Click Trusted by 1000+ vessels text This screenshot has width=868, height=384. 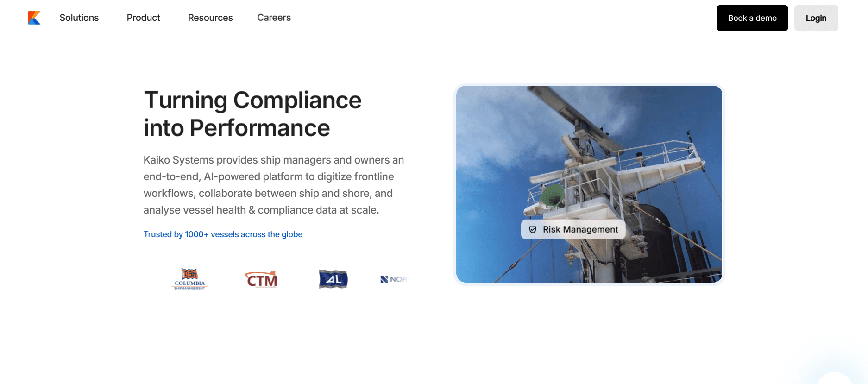223,234
